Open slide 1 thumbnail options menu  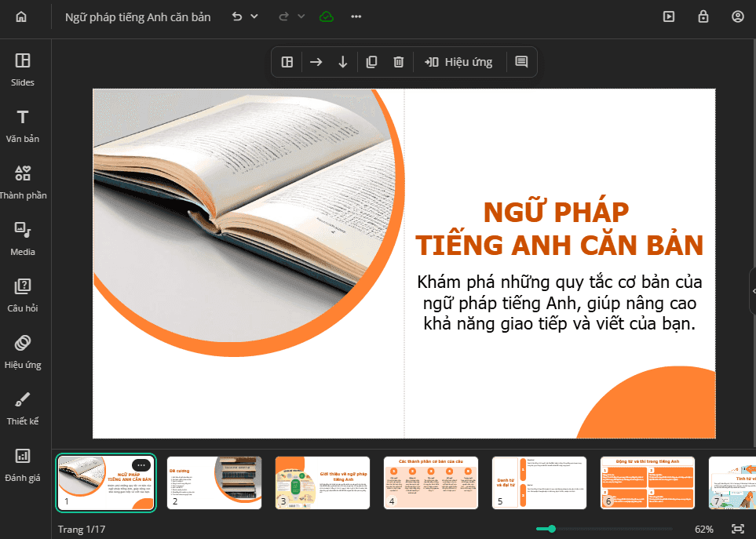click(141, 465)
